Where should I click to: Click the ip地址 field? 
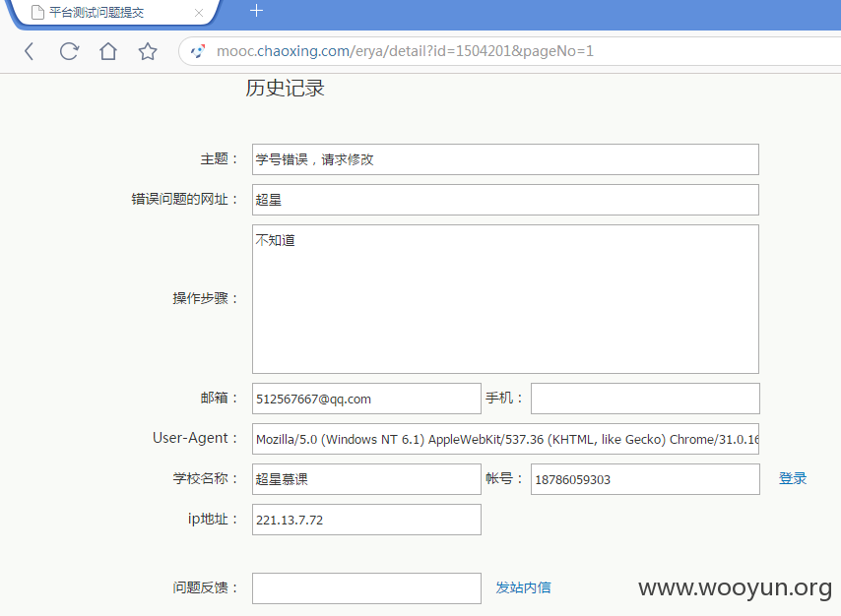[366, 520]
